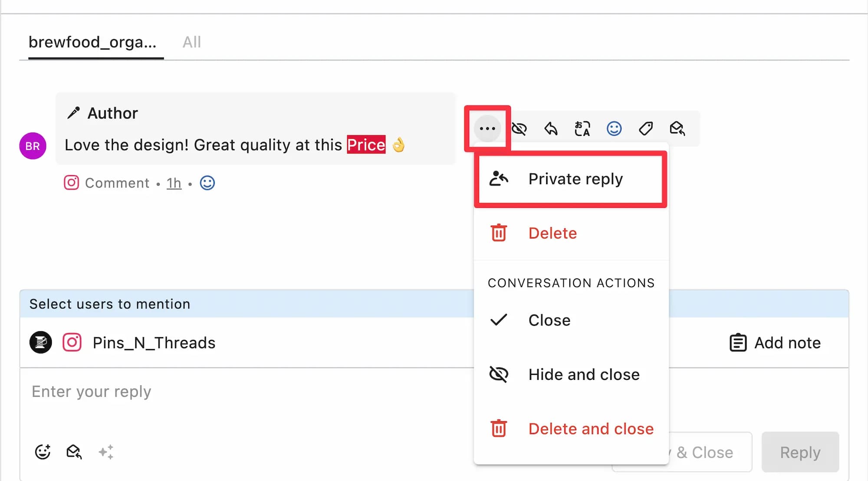Click the smiley reaction beside 1h timestamp

coord(207,183)
